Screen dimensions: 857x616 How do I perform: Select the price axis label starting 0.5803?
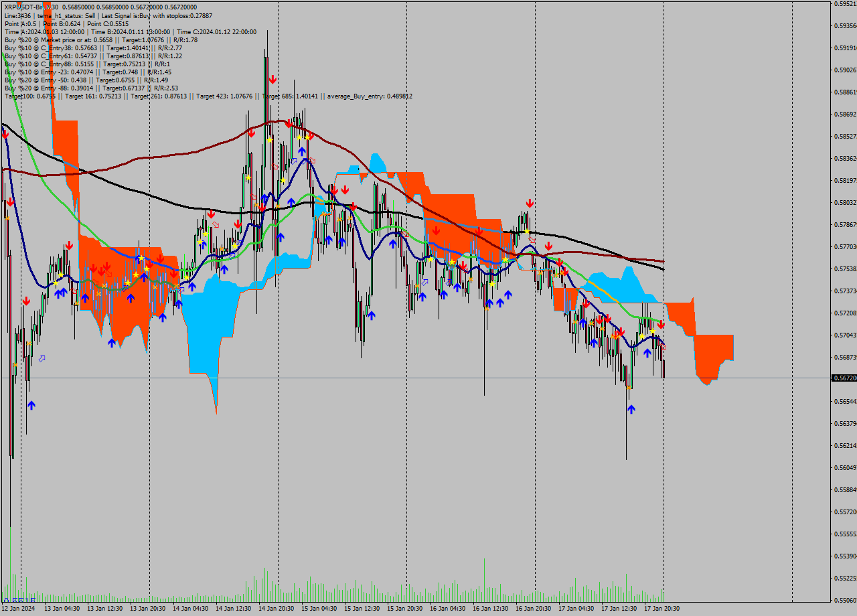(x=846, y=202)
